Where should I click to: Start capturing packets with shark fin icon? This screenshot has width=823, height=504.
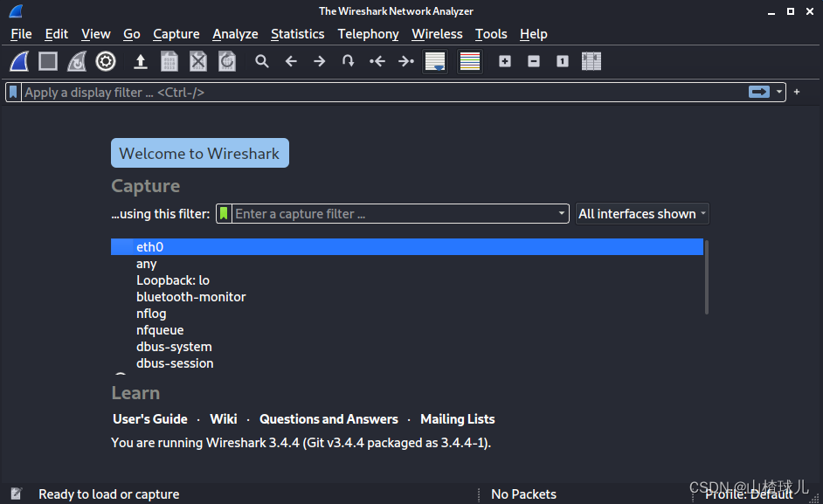pos(19,61)
